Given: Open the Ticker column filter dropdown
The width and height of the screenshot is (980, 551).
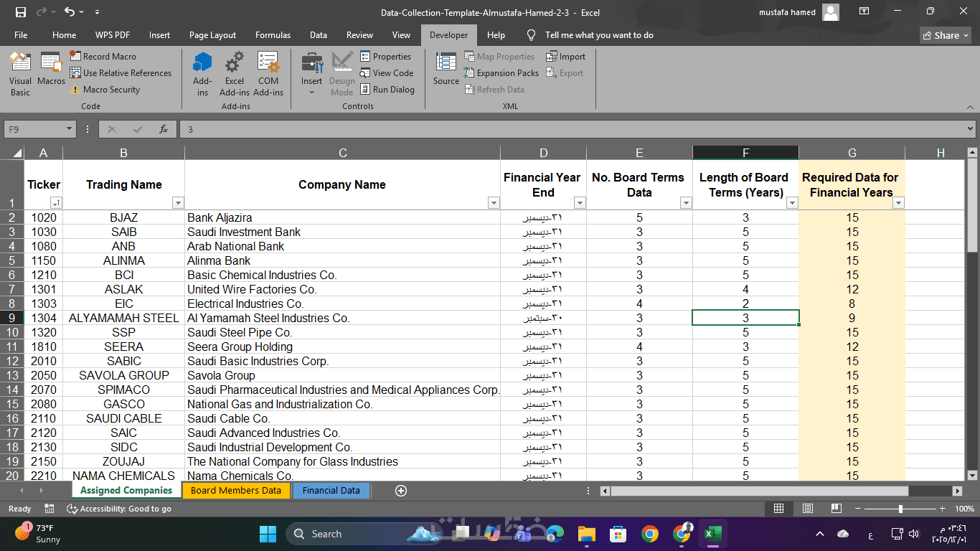Looking at the screenshot, I should click(x=55, y=203).
